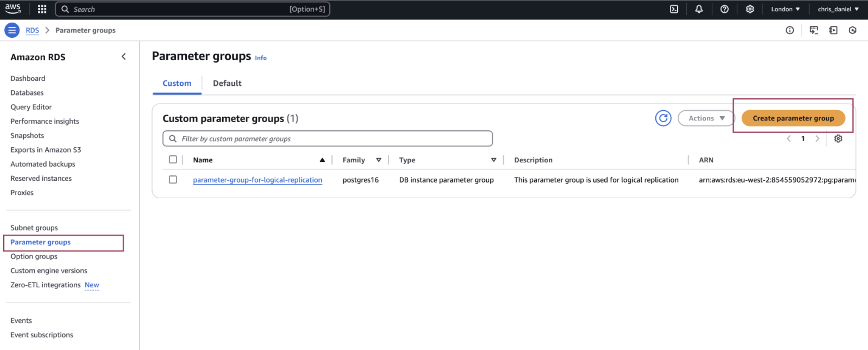Click the Info link beside title
The image size is (868, 350).
(x=260, y=58)
